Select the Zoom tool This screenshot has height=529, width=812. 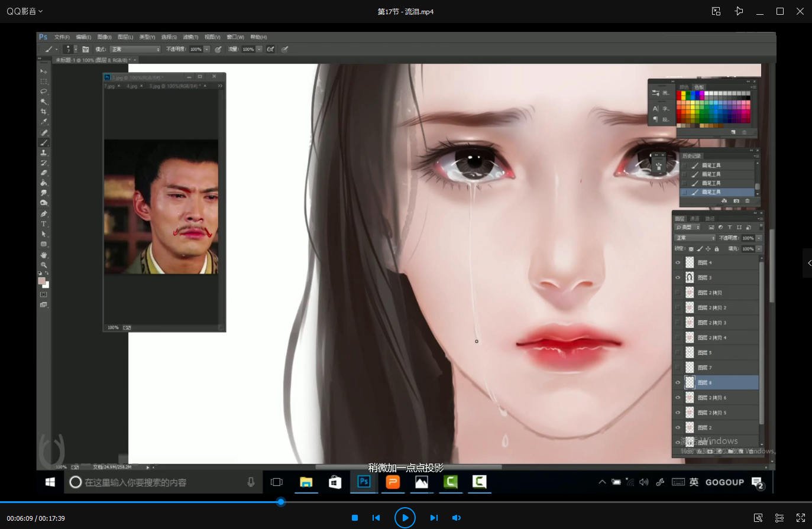44,264
